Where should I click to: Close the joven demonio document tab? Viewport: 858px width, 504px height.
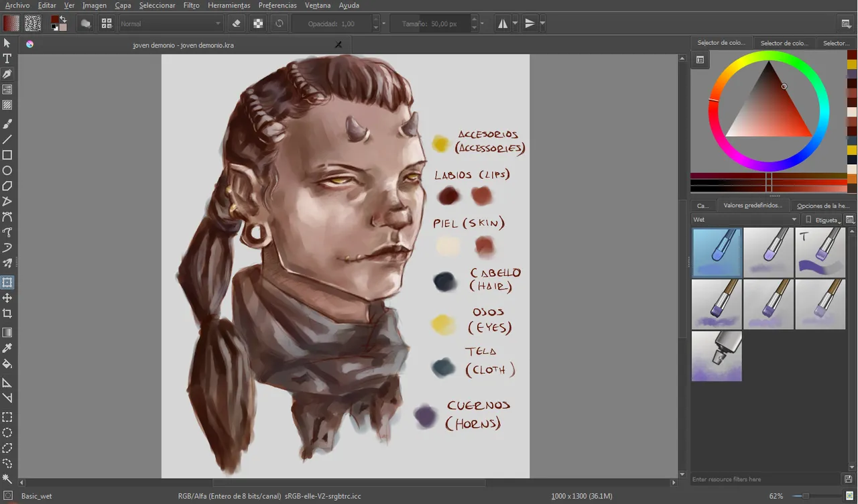click(x=338, y=45)
